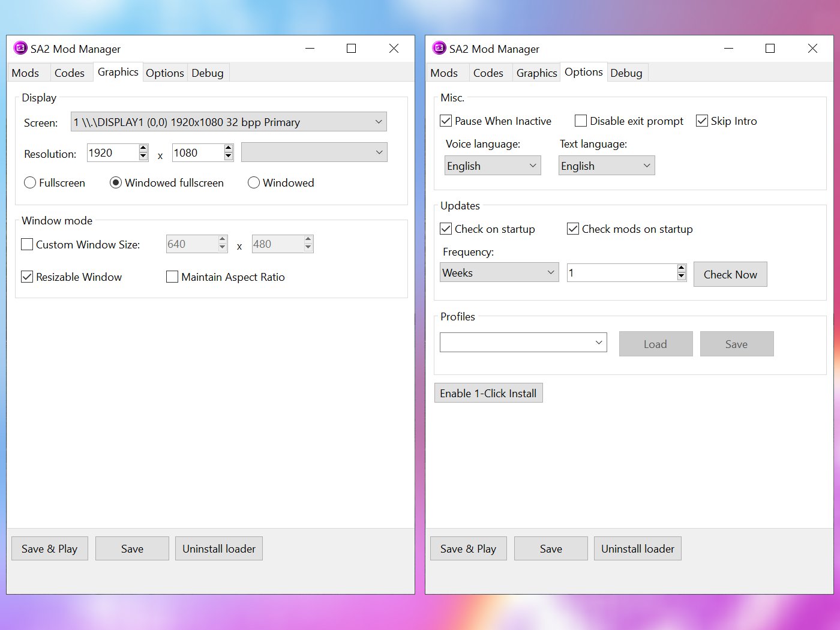Click Save & Play in left window

point(50,548)
